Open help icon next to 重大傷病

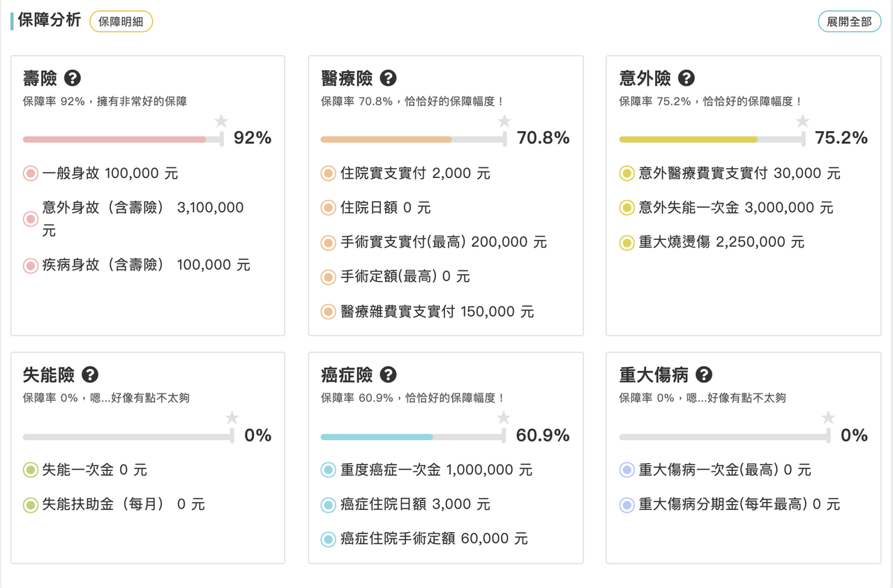pyautogui.click(x=704, y=375)
